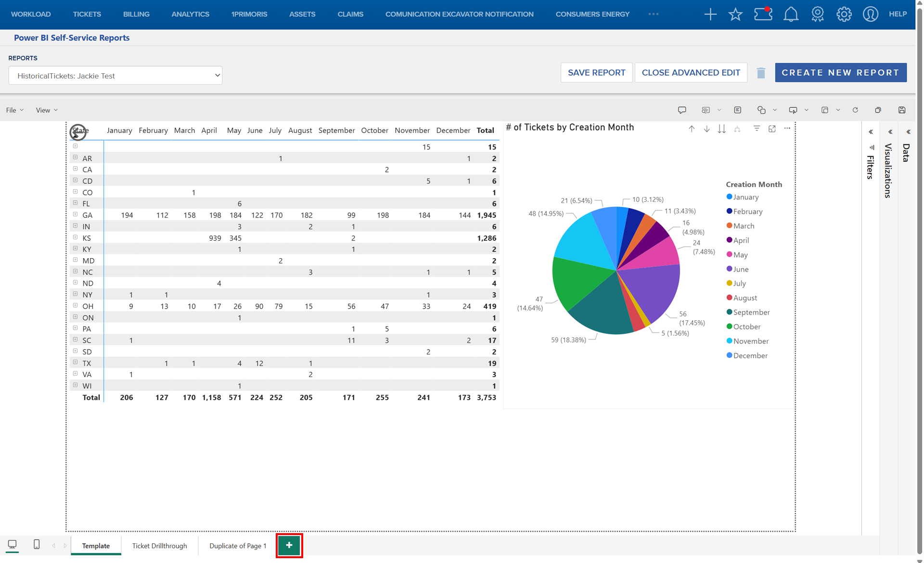
Task: Click the Save disk icon in toolbar
Action: (x=902, y=110)
